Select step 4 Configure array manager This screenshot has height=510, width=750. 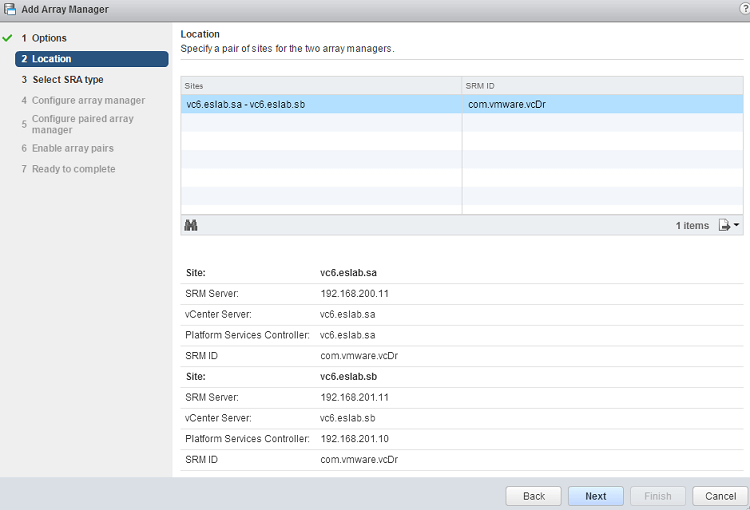88,100
